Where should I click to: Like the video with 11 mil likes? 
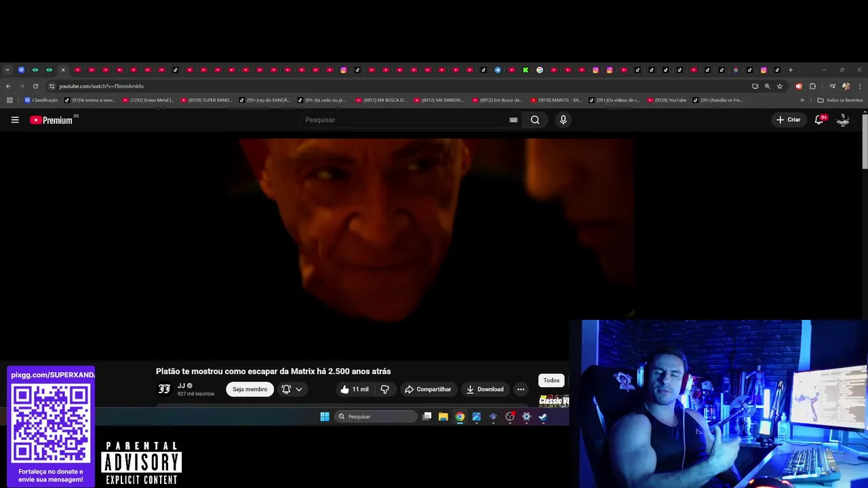pyautogui.click(x=355, y=389)
